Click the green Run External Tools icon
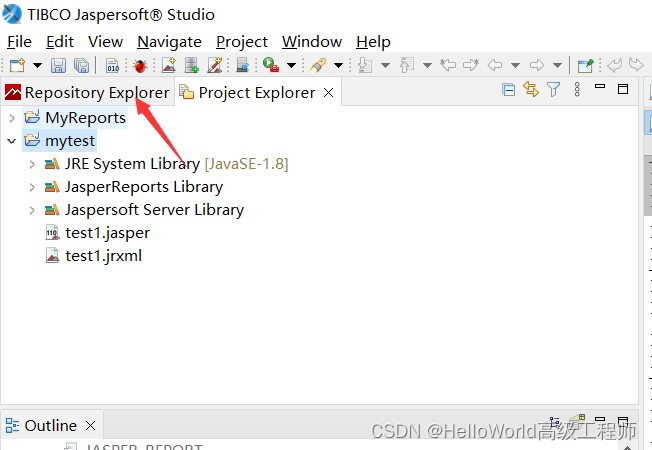This screenshot has width=652, height=450. click(271, 65)
